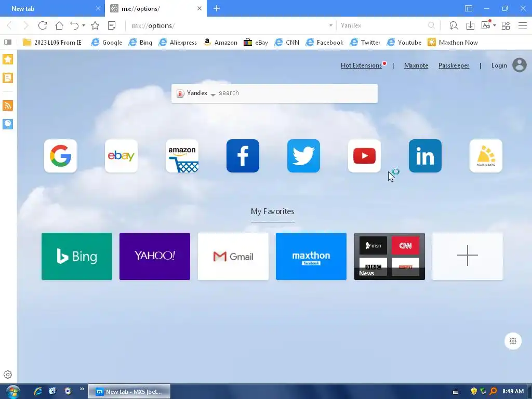Add page to favorites star icon

pyautogui.click(x=96, y=25)
